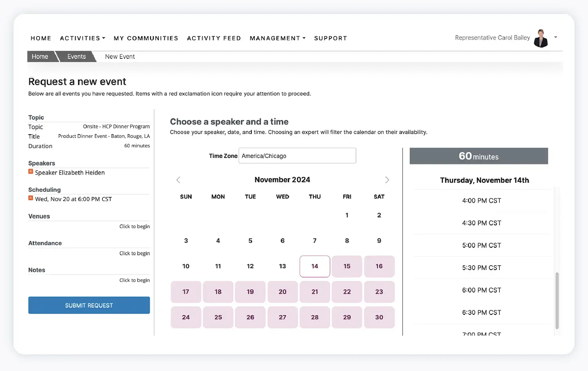Go to the next month in calendar
This screenshot has width=588, height=371.
point(387,180)
